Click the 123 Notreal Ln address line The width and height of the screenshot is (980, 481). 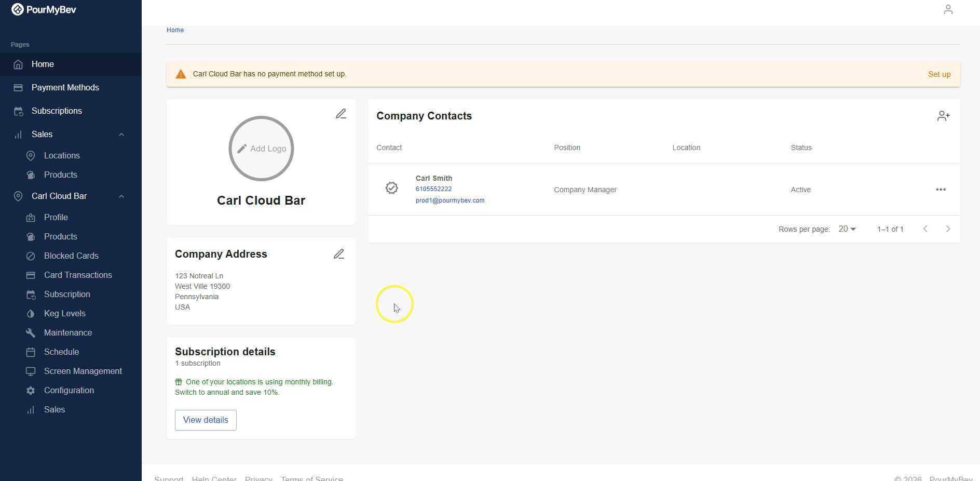pos(199,276)
